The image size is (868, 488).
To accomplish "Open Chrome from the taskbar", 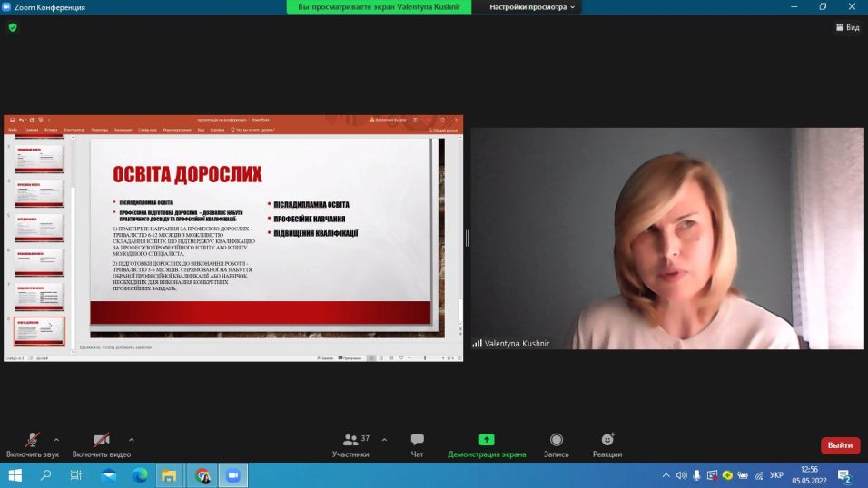I will (x=202, y=475).
